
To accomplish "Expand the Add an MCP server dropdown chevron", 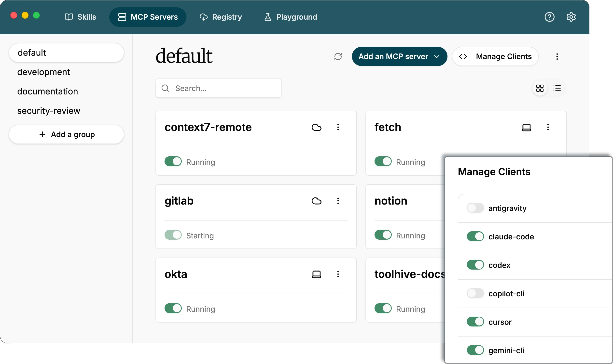I will coord(437,57).
